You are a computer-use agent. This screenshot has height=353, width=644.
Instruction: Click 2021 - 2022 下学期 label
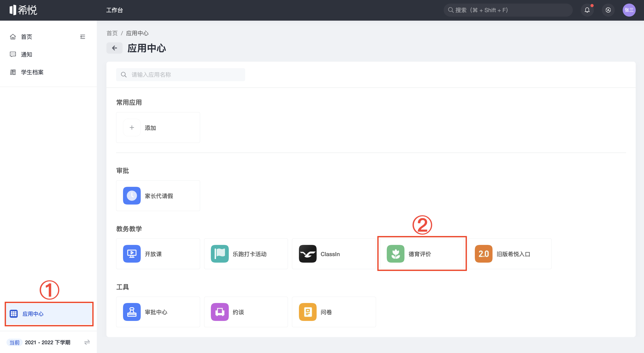pyautogui.click(x=48, y=342)
